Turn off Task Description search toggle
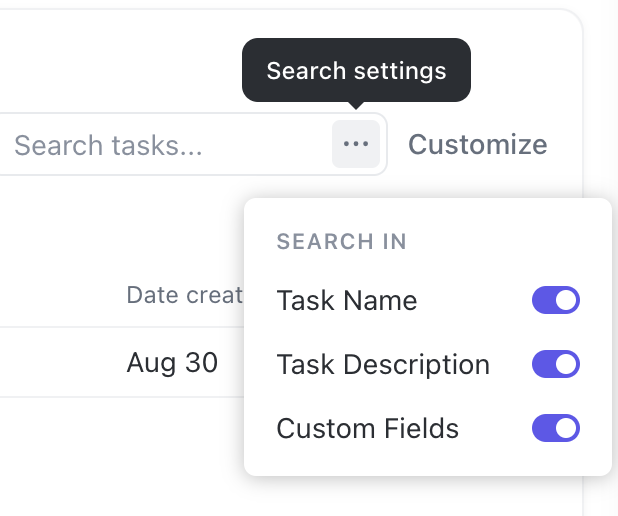Viewport: 618px width, 516px height. coord(555,364)
